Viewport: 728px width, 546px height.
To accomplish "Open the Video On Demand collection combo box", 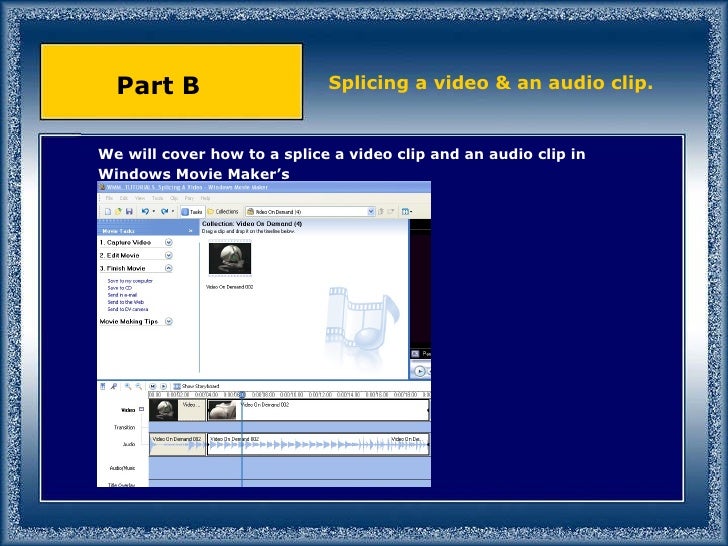I will (x=310, y=212).
